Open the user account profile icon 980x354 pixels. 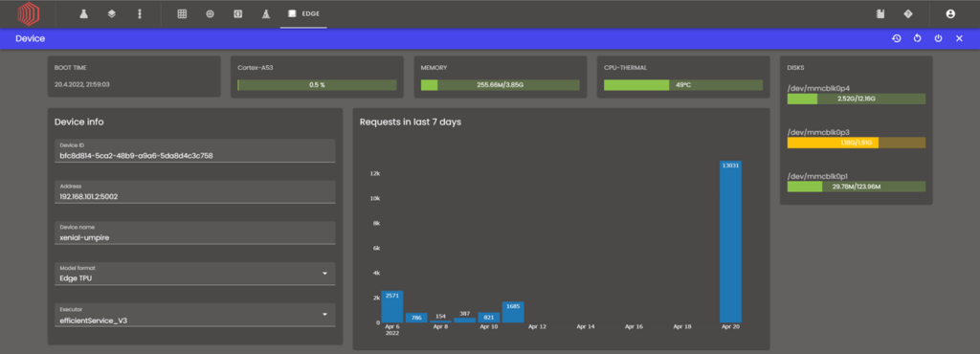[950, 13]
